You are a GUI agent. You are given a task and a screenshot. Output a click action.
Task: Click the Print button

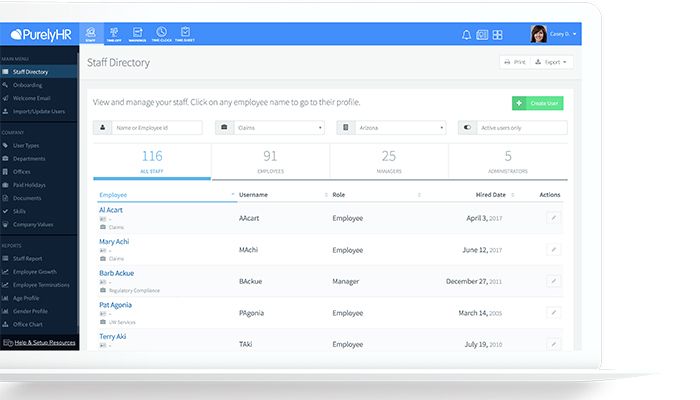click(x=515, y=62)
